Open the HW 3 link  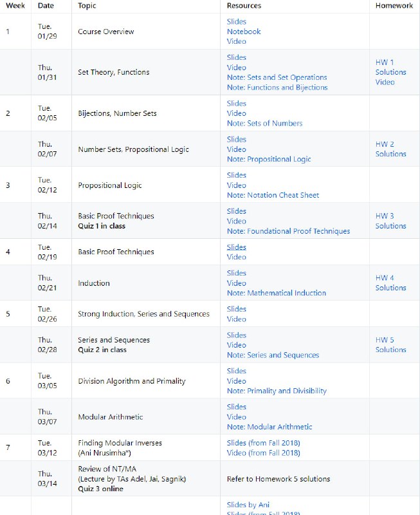point(385,216)
